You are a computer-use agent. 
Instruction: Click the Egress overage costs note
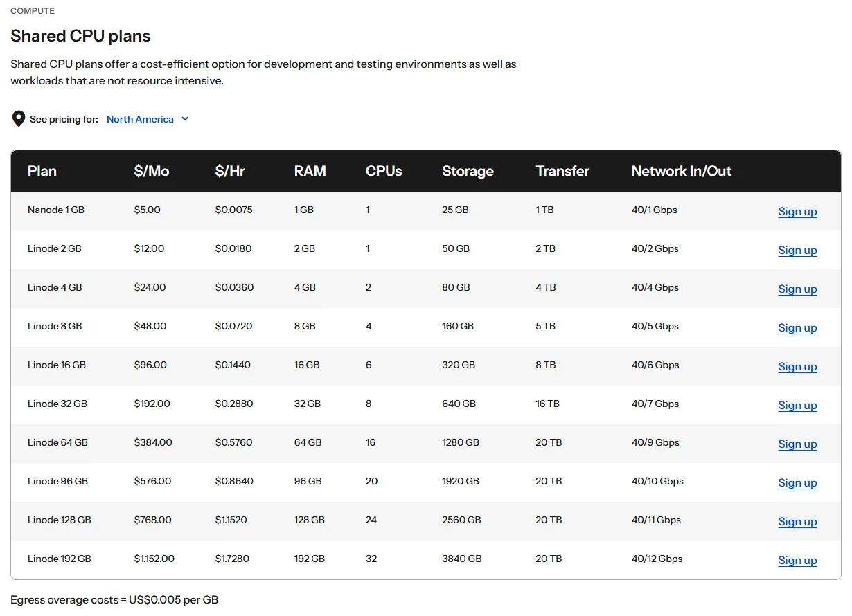tap(114, 600)
